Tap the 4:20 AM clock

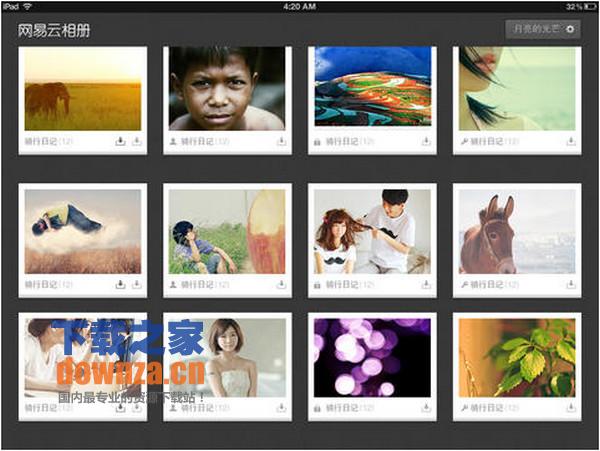(x=300, y=7)
